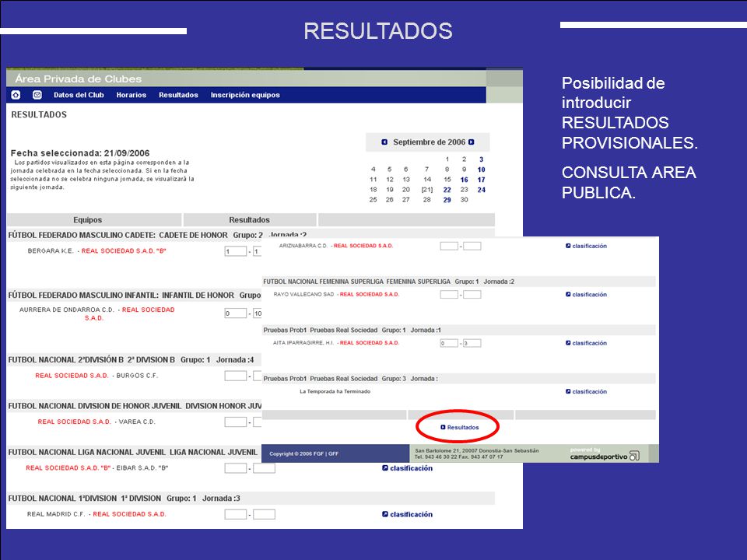The height and width of the screenshot is (560, 747).
Task: Click the selected day [21] in the calendar
Action: 427,190
